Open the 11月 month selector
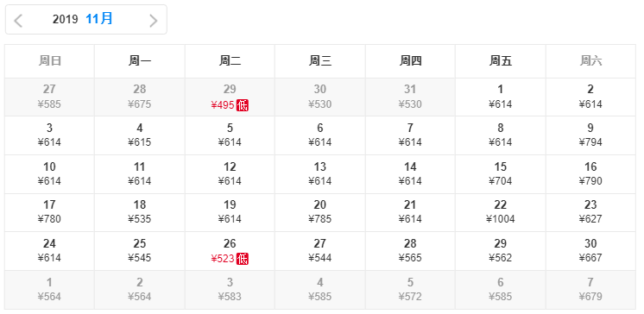Screen dimensions: 644x314 tap(99, 18)
